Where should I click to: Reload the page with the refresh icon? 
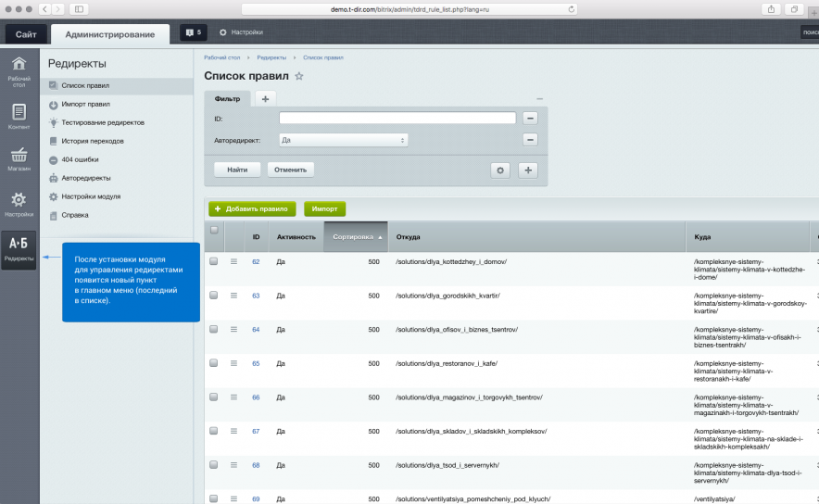[571, 9]
